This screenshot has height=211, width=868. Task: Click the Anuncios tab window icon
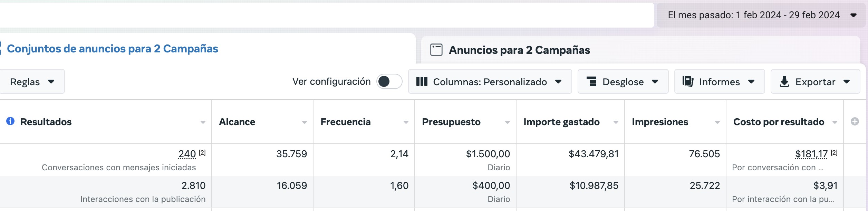pyautogui.click(x=436, y=50)
